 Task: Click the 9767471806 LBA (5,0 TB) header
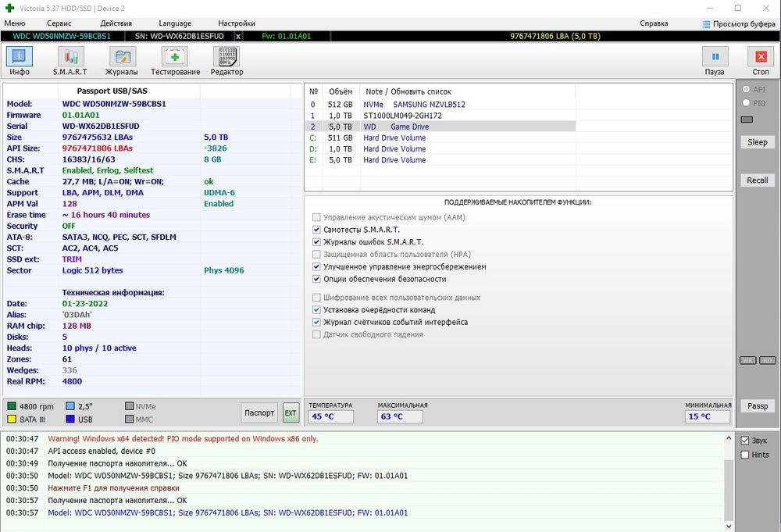[x=555, y=37]
